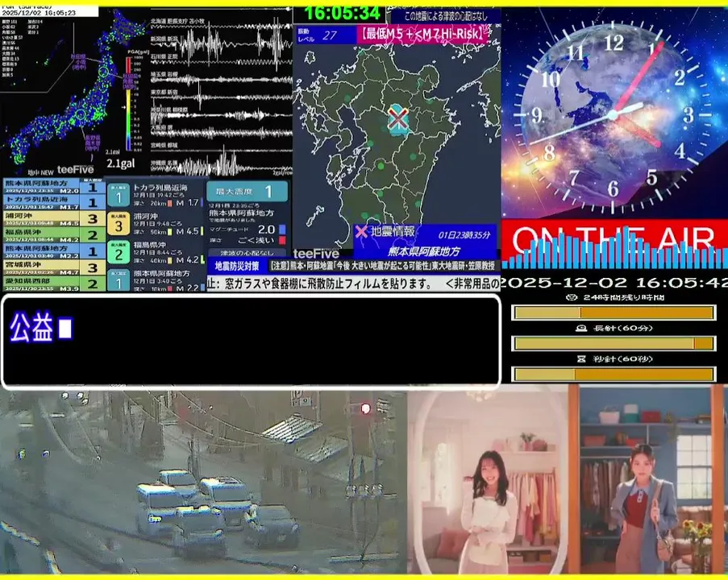This screenshot has width=728, height=580.
Task: Click the PGA(gal) color scale bar
Action: pyautogui.click(x=128, y=103)
